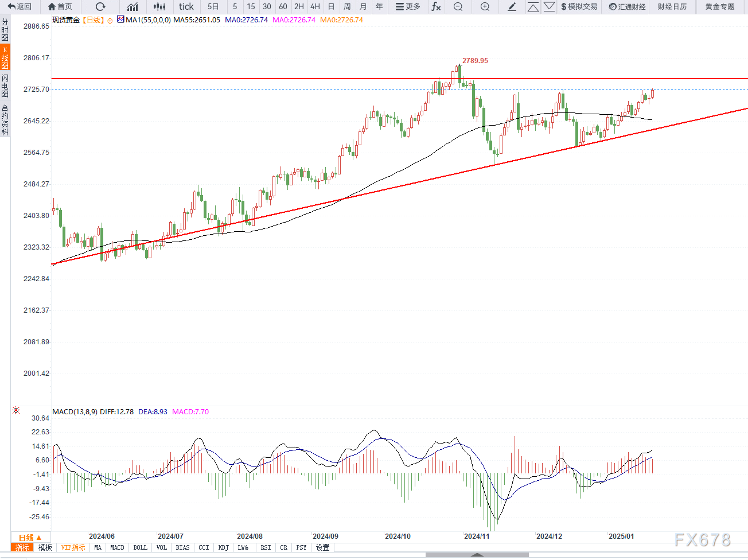Select the pencil drawing tool
The image size is (748, 560).
tap(512, 7)
